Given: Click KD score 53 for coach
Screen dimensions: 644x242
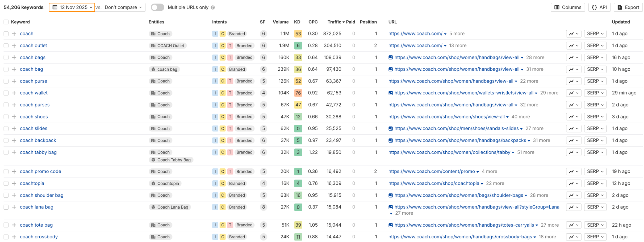Looking at the screenshot, I should coord(298,34).
